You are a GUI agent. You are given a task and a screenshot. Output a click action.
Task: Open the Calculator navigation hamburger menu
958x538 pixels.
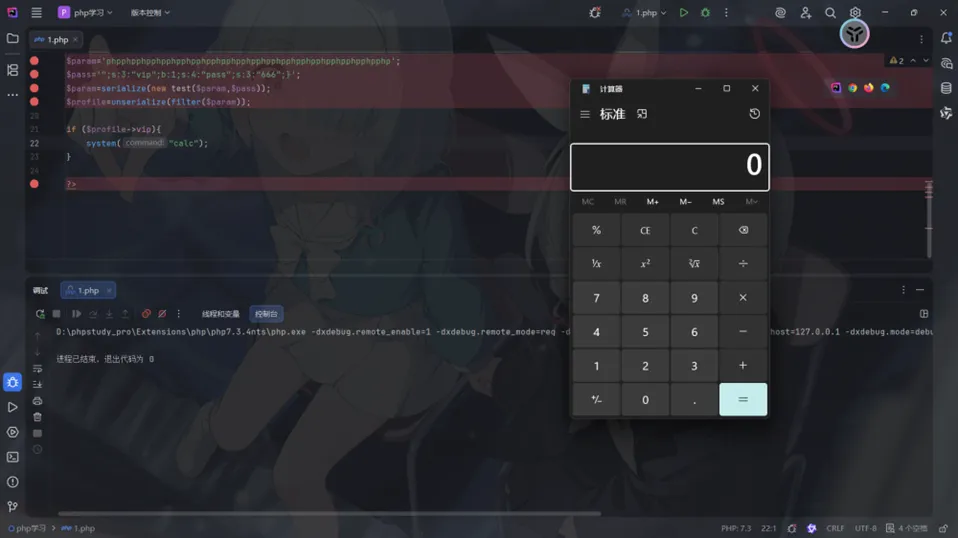[585, 114]
